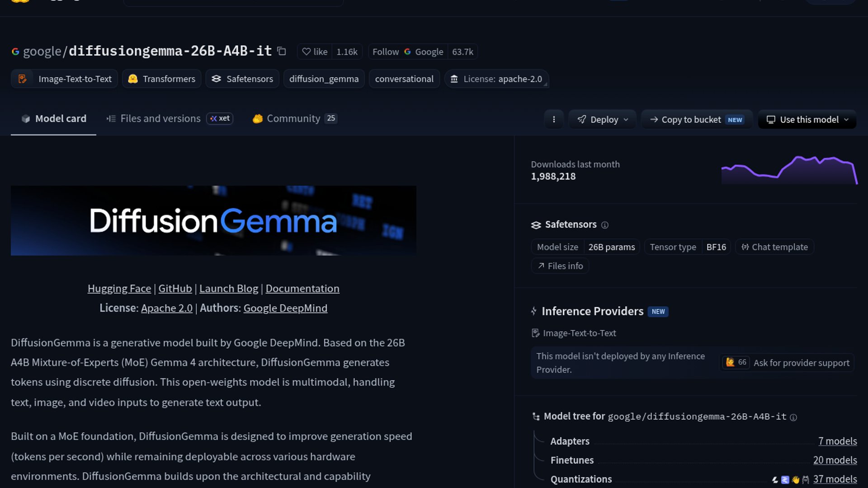Click the 66 reactions count badge

pos(736,362)
